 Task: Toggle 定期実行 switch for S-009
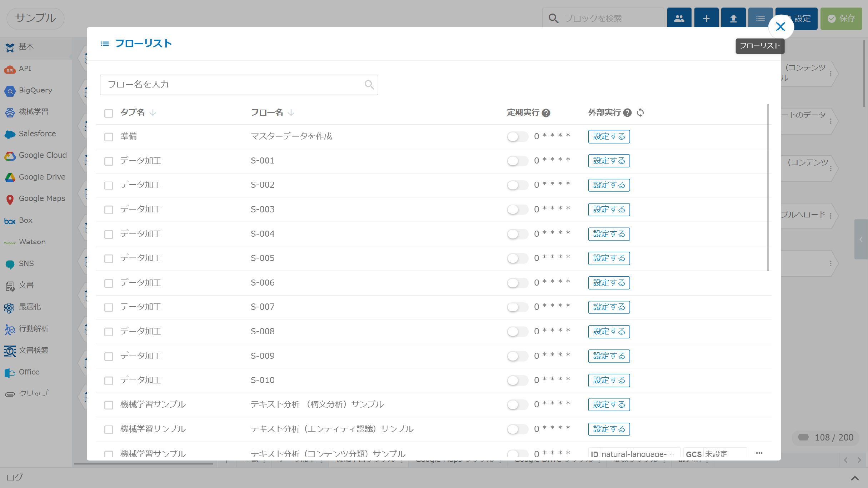point(517,356)
